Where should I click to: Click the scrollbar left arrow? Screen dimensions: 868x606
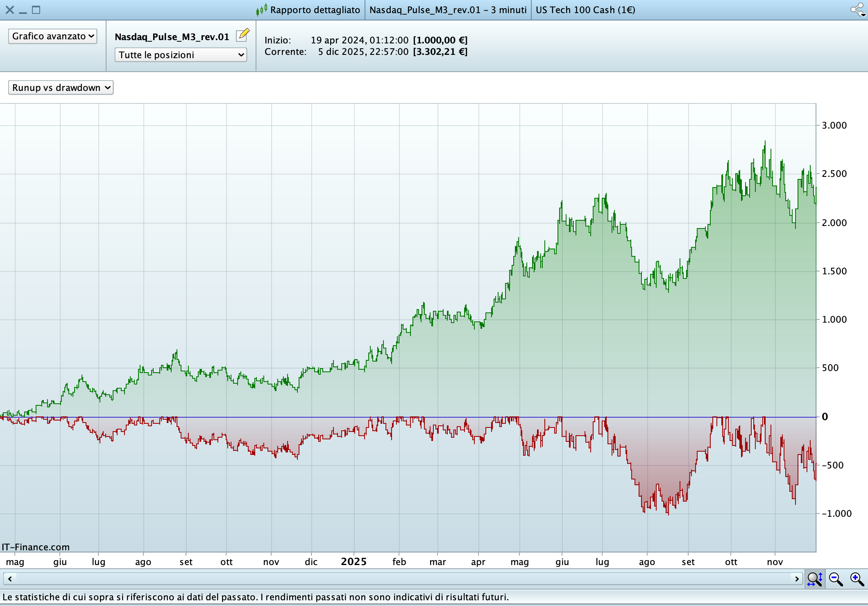pos(10,579)
